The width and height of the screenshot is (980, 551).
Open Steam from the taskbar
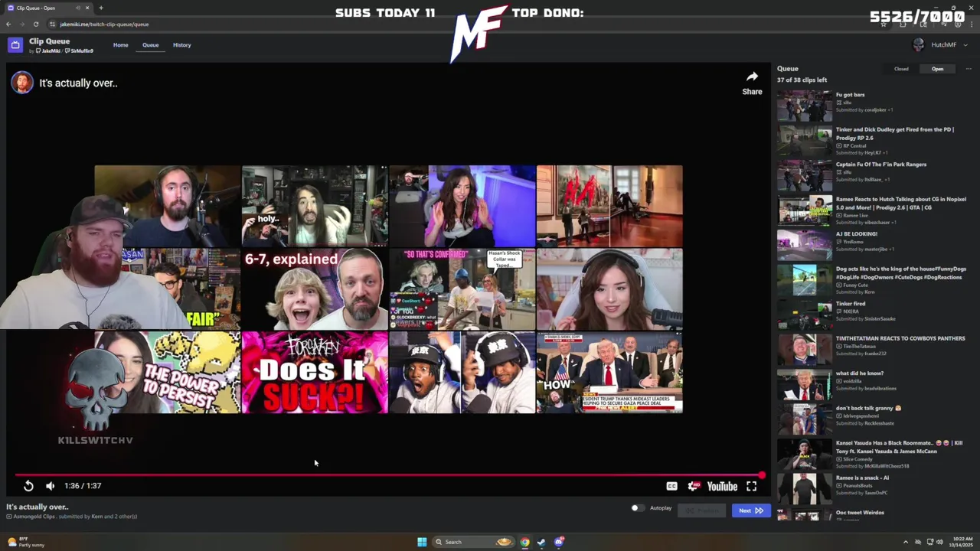[x=541, y=542]
